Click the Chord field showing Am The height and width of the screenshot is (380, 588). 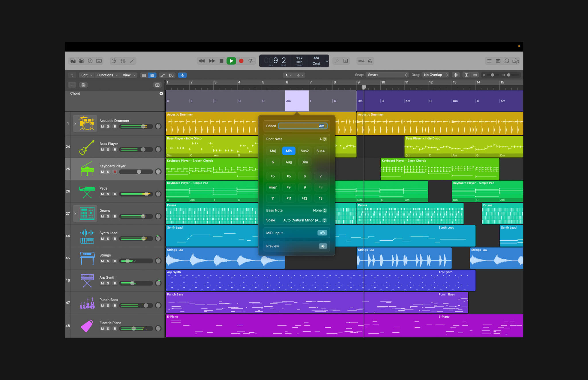303,126
